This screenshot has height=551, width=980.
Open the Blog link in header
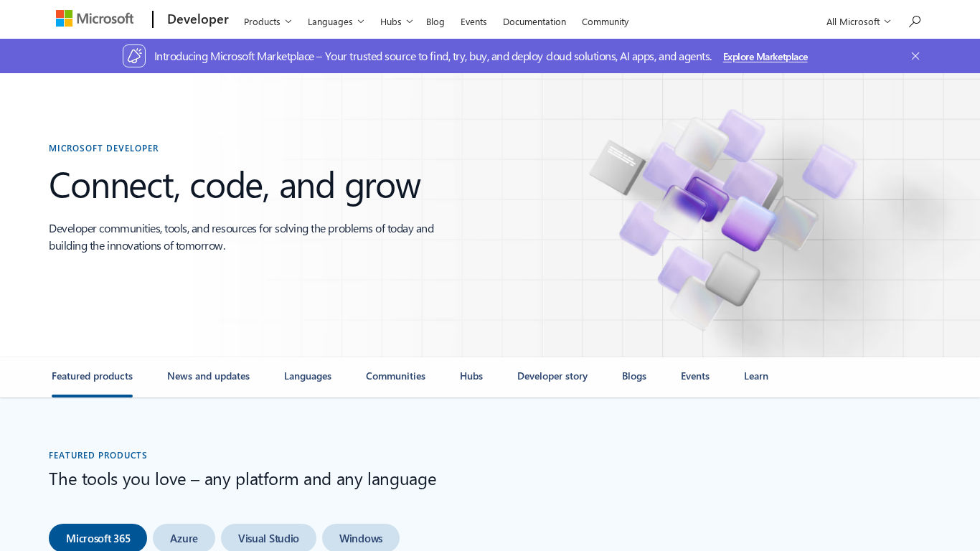435,22
